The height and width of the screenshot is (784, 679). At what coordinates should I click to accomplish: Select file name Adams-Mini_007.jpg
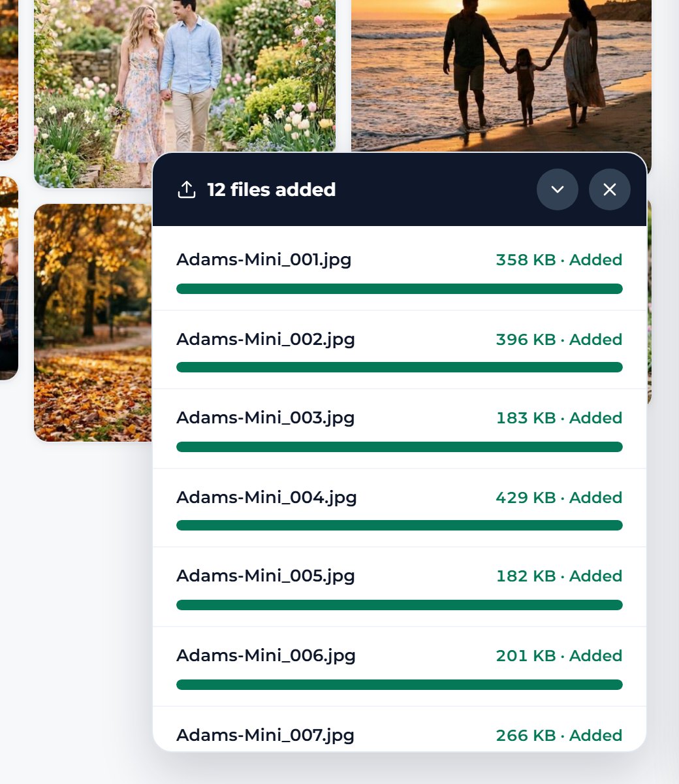266,736
